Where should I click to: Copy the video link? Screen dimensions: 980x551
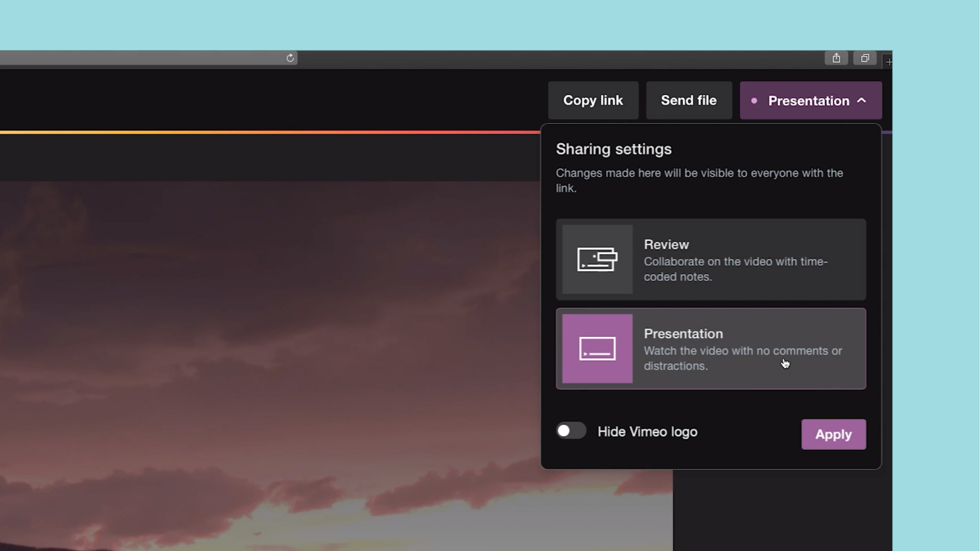[593, 100]
